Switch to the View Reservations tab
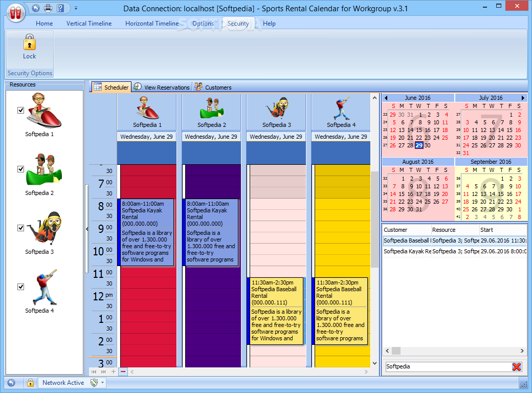Image resolution: width=532 pixels, height=393 pixels. coord(162,87)
